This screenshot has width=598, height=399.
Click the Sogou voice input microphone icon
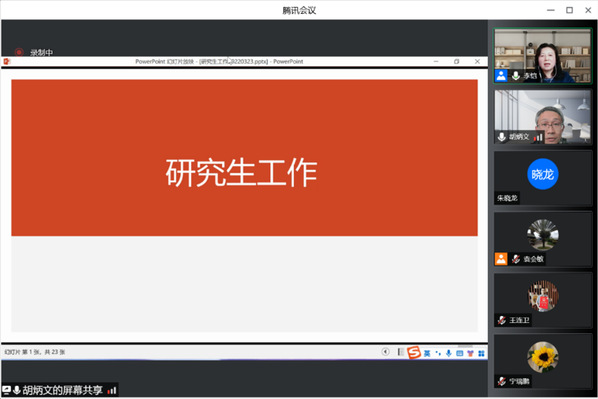[449, 354]
